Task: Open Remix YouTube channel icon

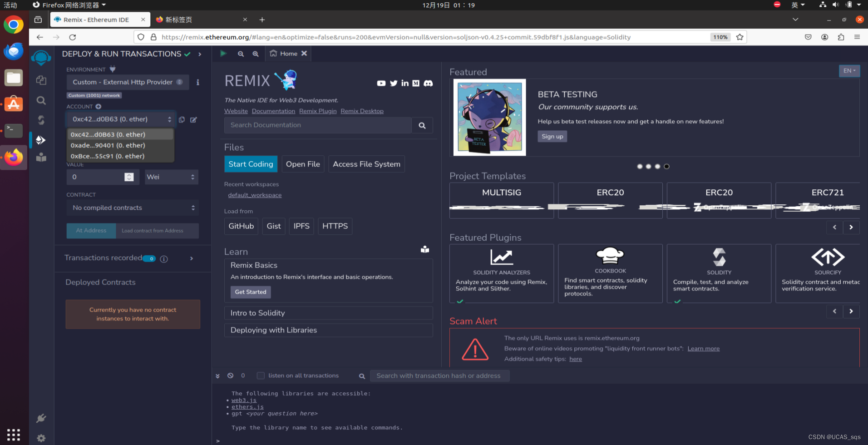Action: point(381,83)
